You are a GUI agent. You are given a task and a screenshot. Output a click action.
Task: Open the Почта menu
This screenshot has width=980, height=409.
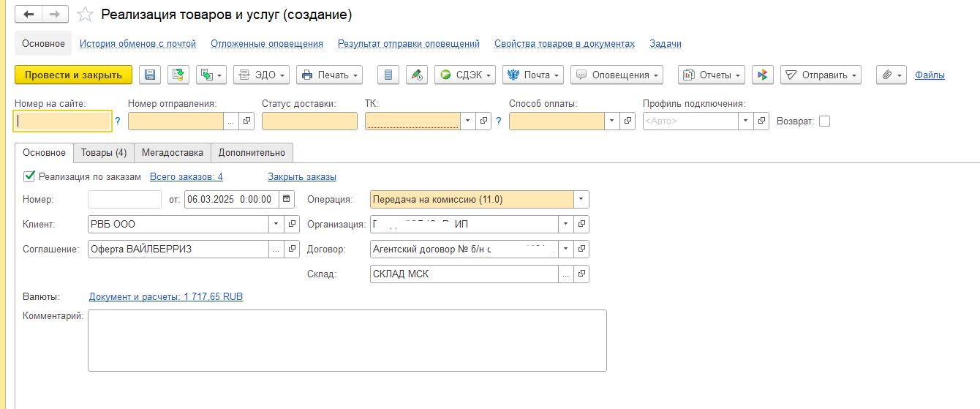pos(533,75)
